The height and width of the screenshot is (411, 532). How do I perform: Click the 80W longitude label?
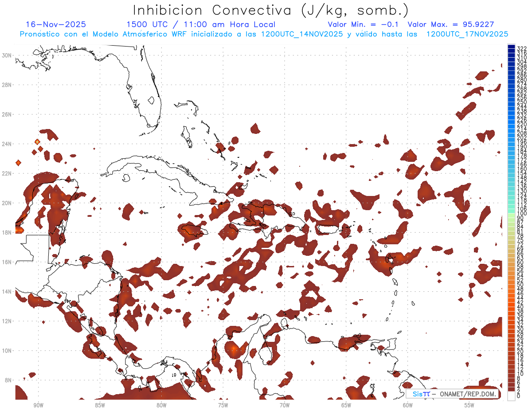click(x=161, y=405)
